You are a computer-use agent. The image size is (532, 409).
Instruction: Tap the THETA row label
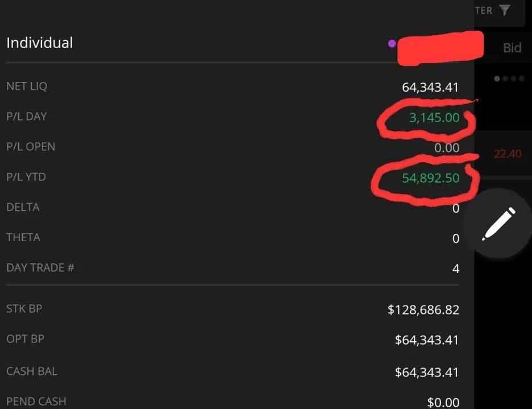click(23, 237)
